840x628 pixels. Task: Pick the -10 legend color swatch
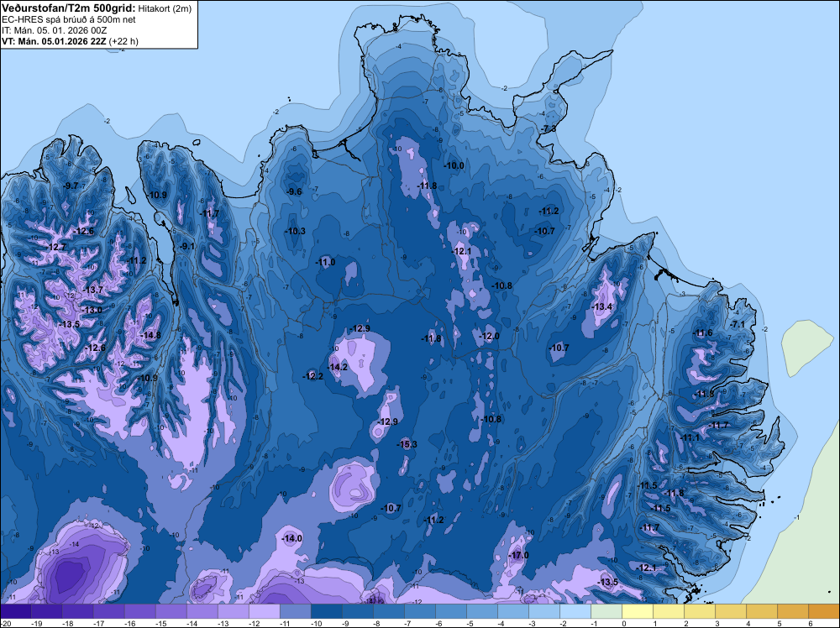(327, 611)
